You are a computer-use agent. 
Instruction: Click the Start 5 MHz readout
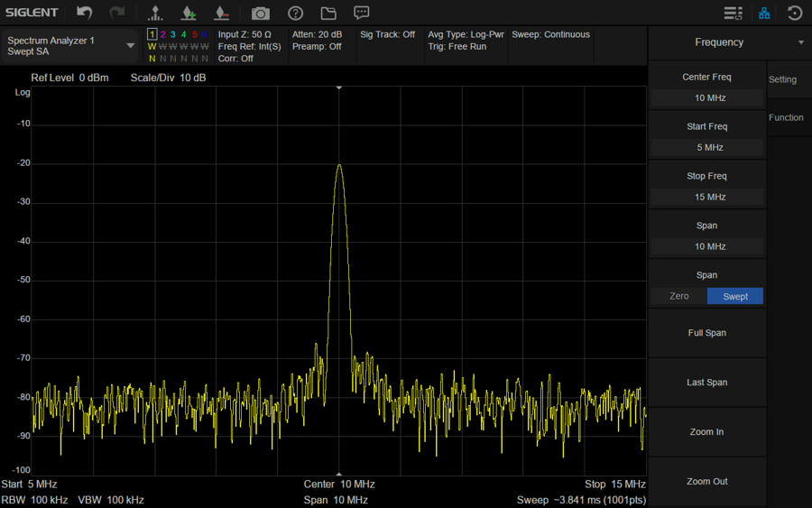pyautogui.click(x=29, y=485)
